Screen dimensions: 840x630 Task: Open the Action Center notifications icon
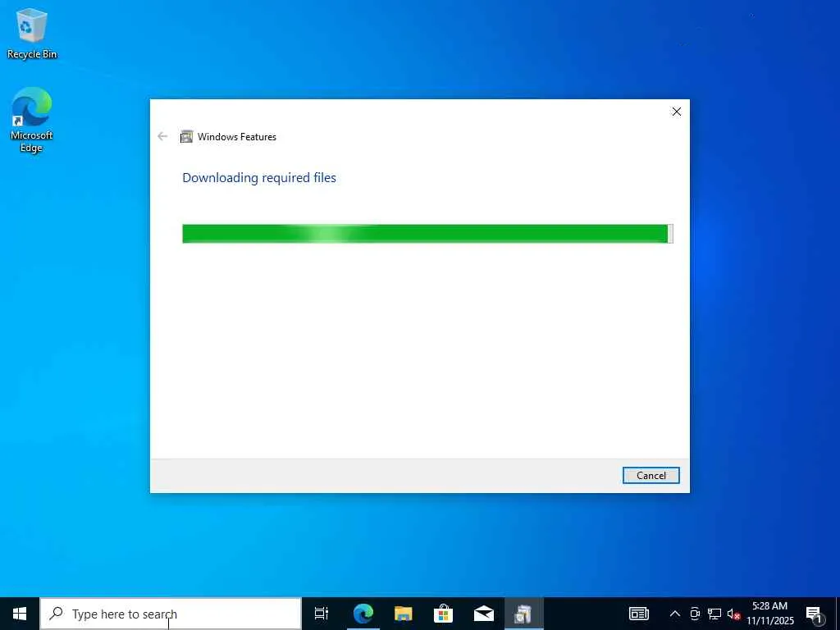[x=815, y=614]
